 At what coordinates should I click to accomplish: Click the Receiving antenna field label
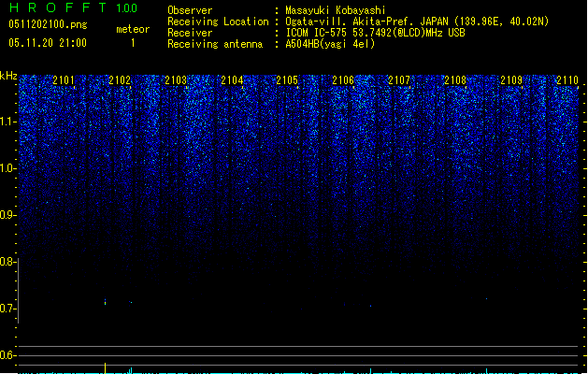[x=215, y=44]
